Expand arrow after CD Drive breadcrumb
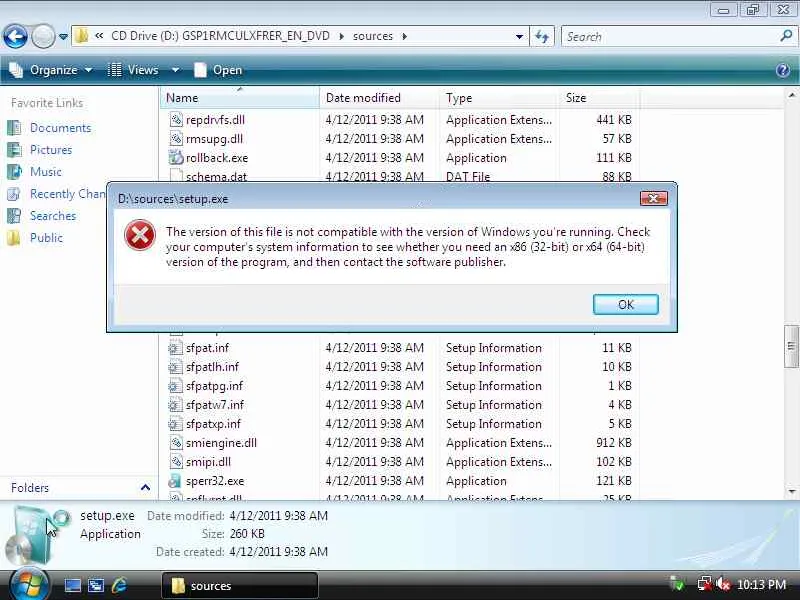This screenshot has width=800, height=600. 341,36
